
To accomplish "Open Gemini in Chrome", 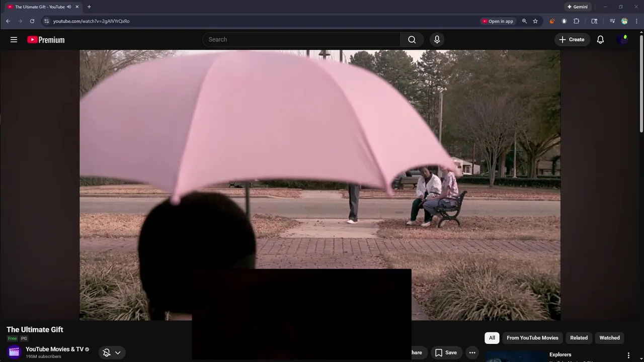I will click(x=577, y=7).
